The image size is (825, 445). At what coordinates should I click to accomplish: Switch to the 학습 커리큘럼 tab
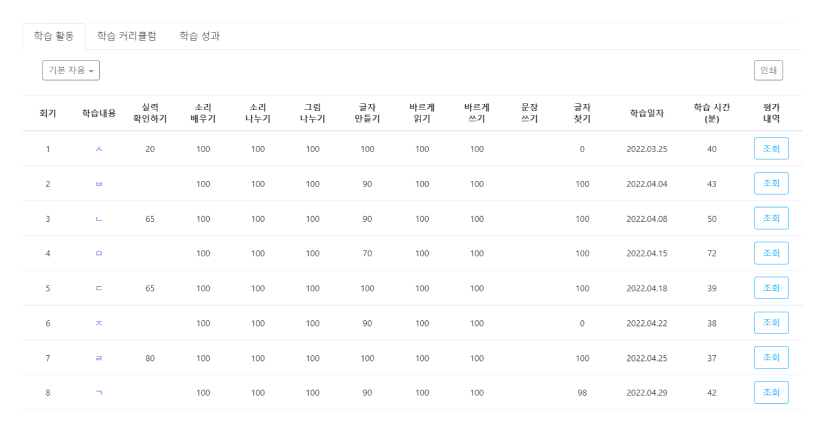pyautogui.click(x=126, y=36)
